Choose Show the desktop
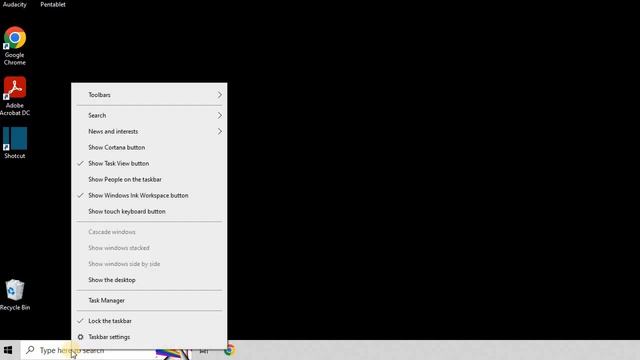640x360 pixels. [x=149, y=280]
